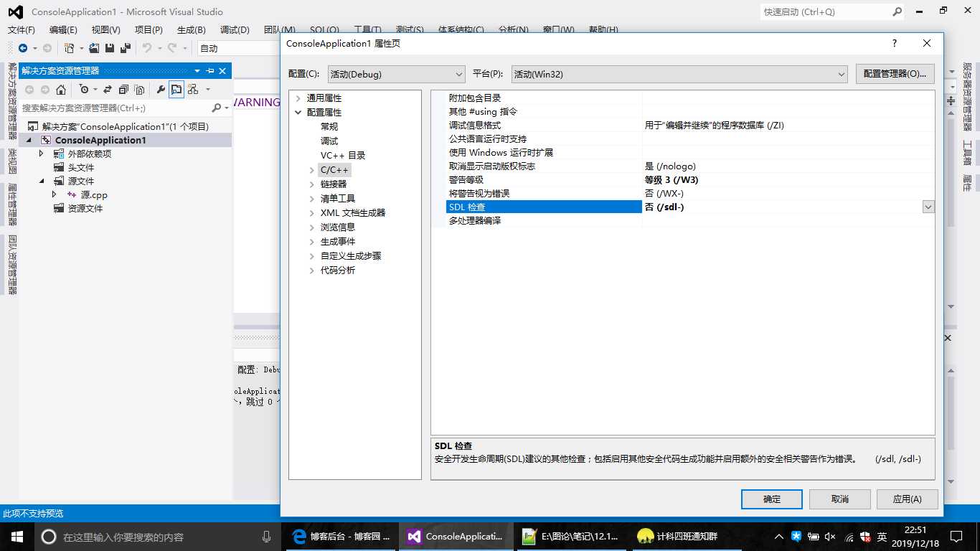980x551 pixels.
Task: Select 资源文件 folder in Solution Explorer
Action: pyautogui.click(x=85, y=208)
